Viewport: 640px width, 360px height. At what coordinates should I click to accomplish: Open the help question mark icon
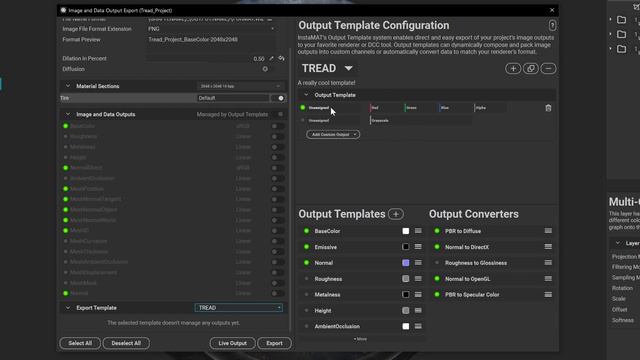pos(552,26)
